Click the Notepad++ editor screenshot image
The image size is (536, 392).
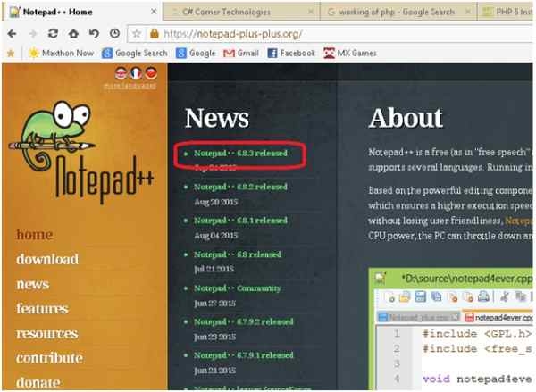(x=451, y=329)
